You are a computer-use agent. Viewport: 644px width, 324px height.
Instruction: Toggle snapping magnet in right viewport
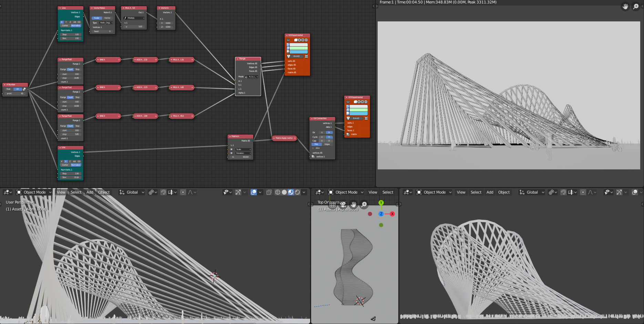563,192
